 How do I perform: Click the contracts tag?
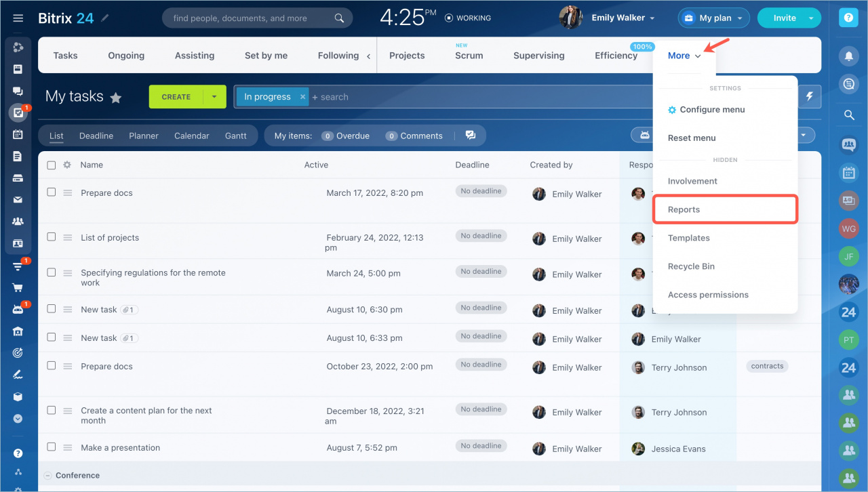click(767, 366)
